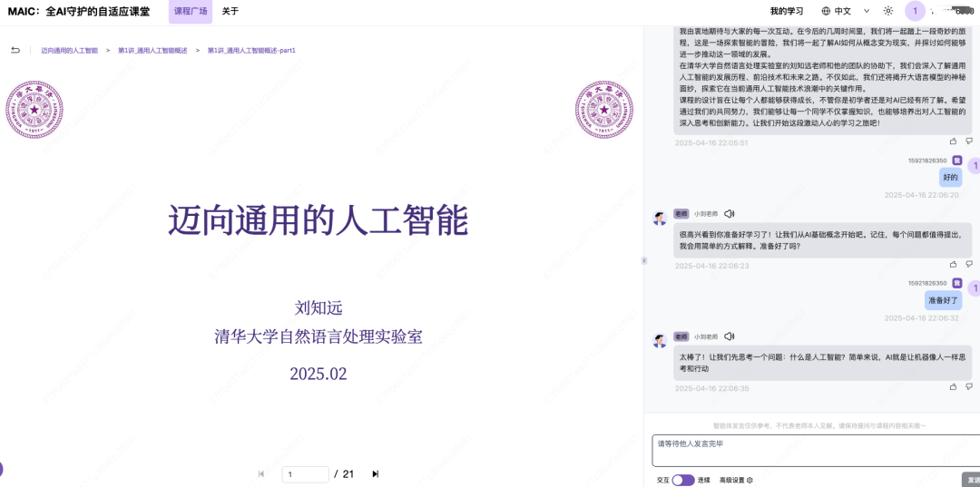Image resolution: width=980 pixels, height=487 pixels.
Task: Click the panel splitter handle beside chat
Action: click(643, 260)
